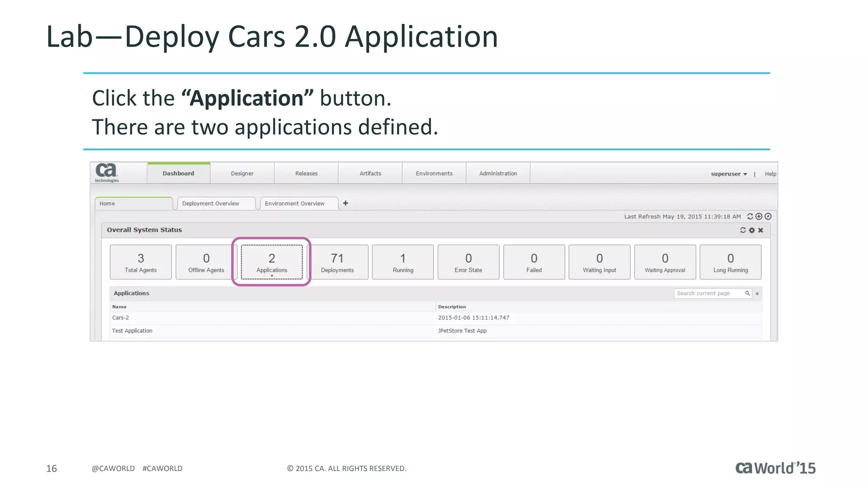Refresh the dashboard using top refresh icon
Viewport: 868px width, 488px height.
pyautogui.click(x=750, y=216)
